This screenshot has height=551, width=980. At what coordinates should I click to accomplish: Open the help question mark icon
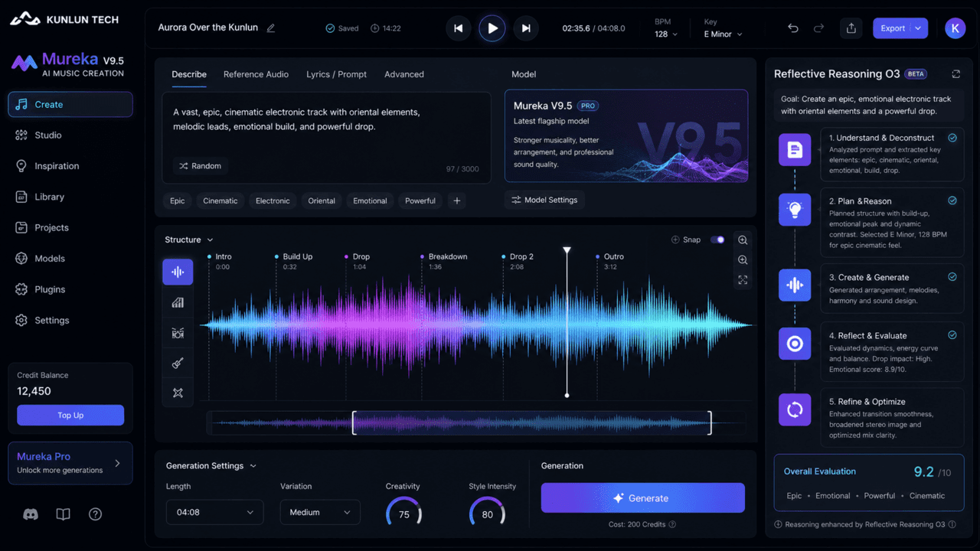point(96,514)
